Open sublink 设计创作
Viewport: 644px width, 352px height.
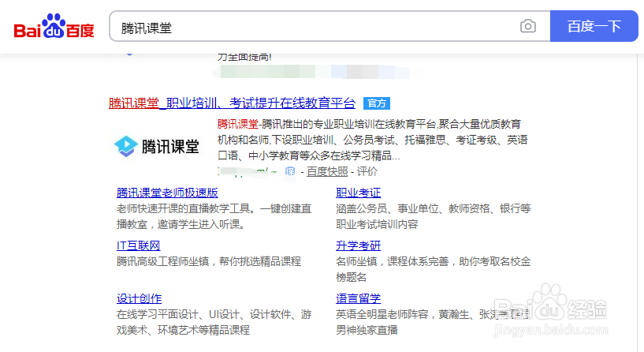click(x=140, y=298)
